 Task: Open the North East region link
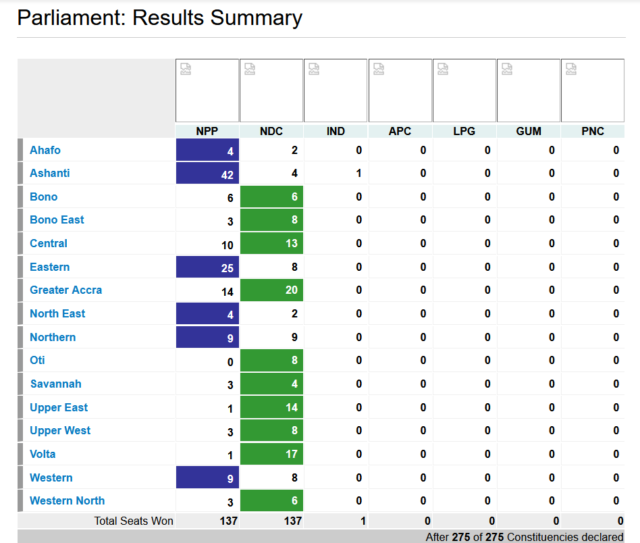pyautogui.click(x=58, y=314)
